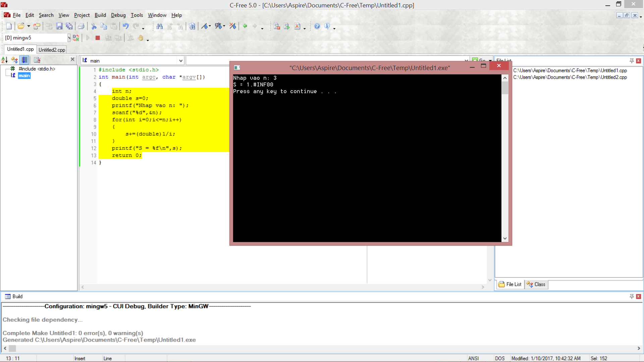Open the Build menu
Image resolution: width=644 pixels, height=362 pixels.
coord(100,15)
